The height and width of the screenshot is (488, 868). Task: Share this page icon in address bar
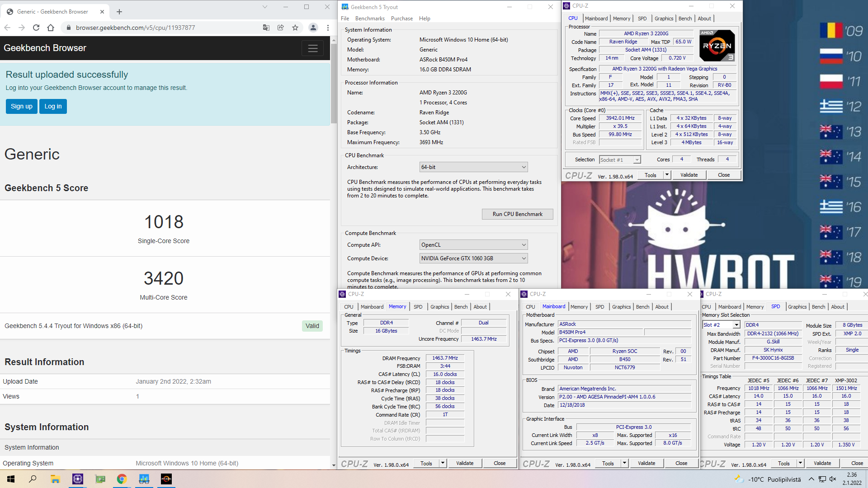pos(281,28)
